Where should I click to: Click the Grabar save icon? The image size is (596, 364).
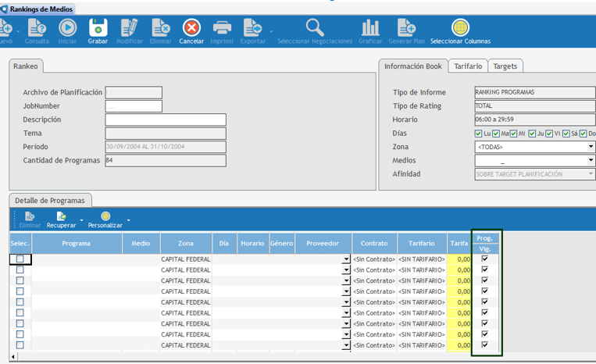[x=98, y=29]
